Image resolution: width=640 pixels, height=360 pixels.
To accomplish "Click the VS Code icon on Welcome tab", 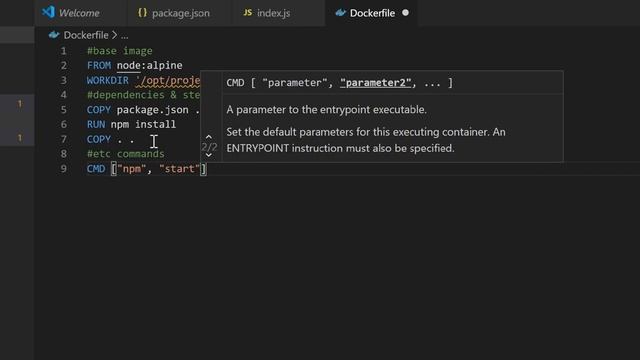I will pyautogui.click(x=48, y=12).
